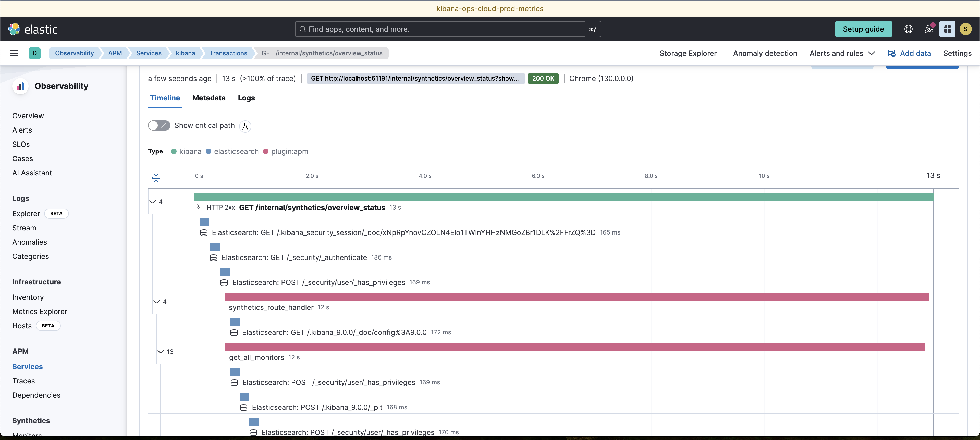Viewport: 980px width, 440px height.
Task: Click the critical path beaker icon
Action: click(245, 126)
